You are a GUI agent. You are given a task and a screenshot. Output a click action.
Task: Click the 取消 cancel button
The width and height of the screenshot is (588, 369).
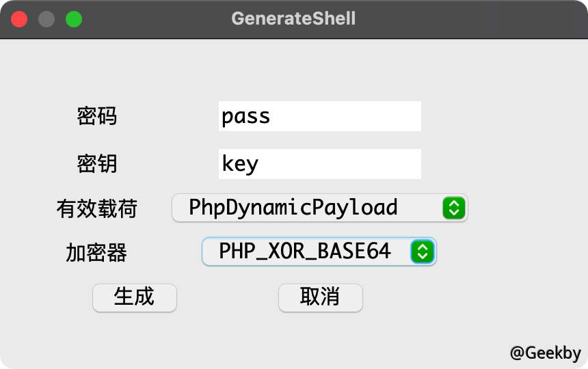(x=321, y=297)
